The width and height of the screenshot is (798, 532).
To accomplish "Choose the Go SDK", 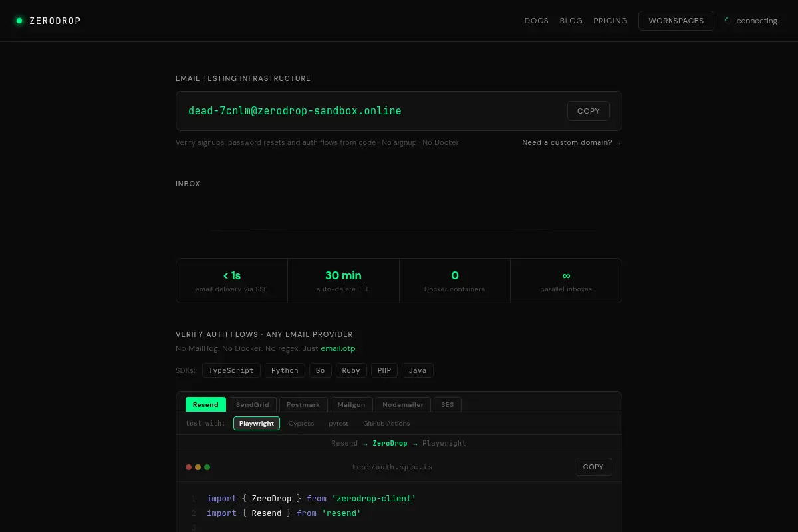I will [x=321, y=370].
